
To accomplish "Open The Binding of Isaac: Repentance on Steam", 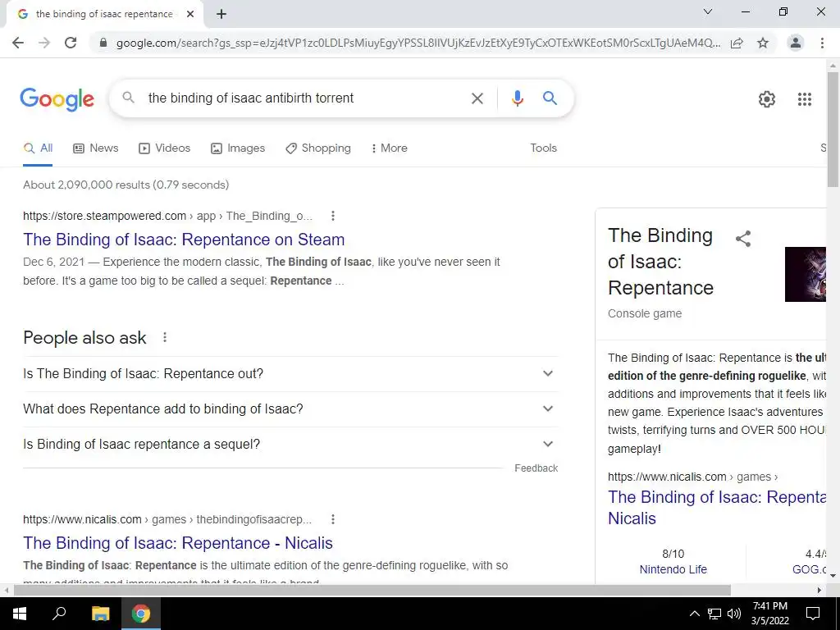I will point(184,240).
